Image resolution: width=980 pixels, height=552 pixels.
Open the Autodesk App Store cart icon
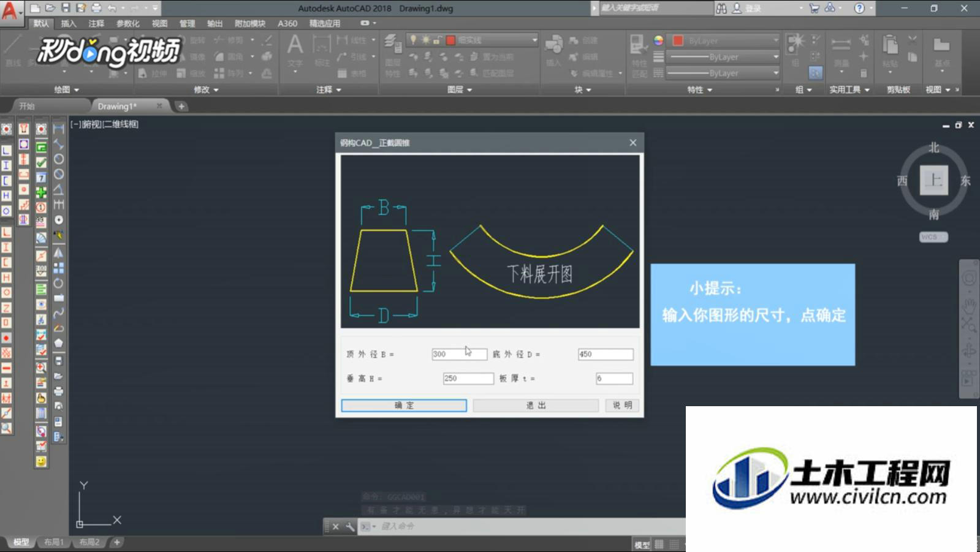click(x=814, y=8)
